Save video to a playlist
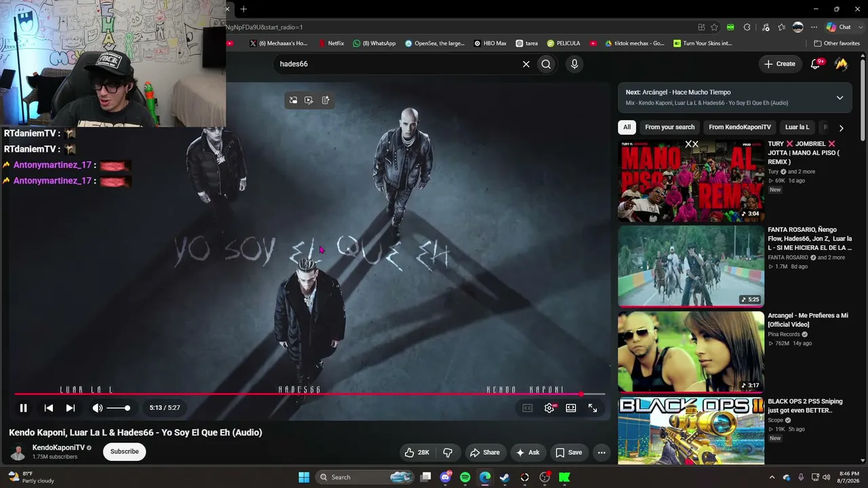868x488 pixels. click(x=568, y=453)
